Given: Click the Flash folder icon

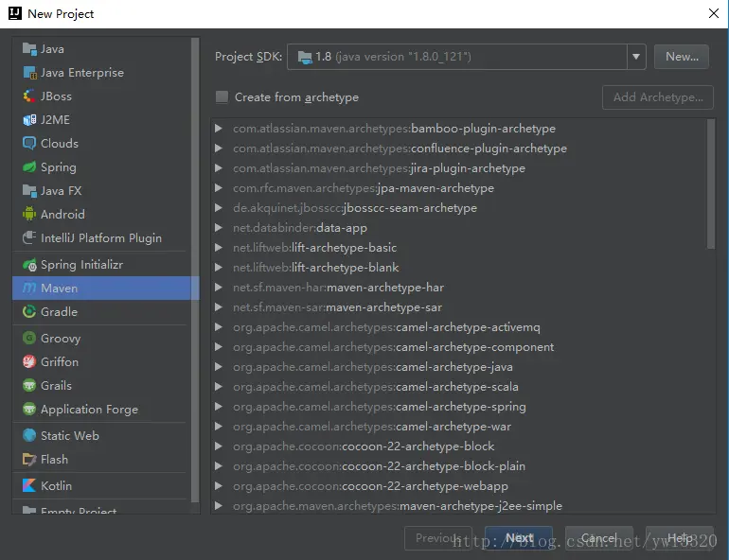Looking at the screenshot, I should coord(29,459).
